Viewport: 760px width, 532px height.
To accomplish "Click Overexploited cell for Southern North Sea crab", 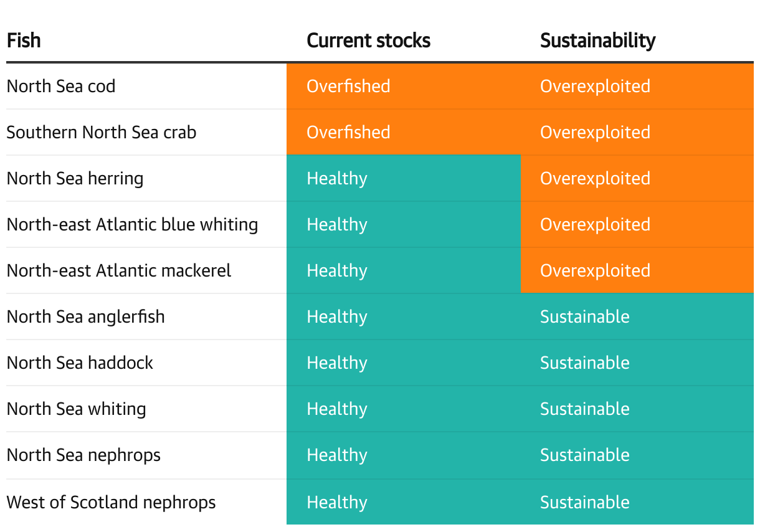I will (x=595, y=132).
